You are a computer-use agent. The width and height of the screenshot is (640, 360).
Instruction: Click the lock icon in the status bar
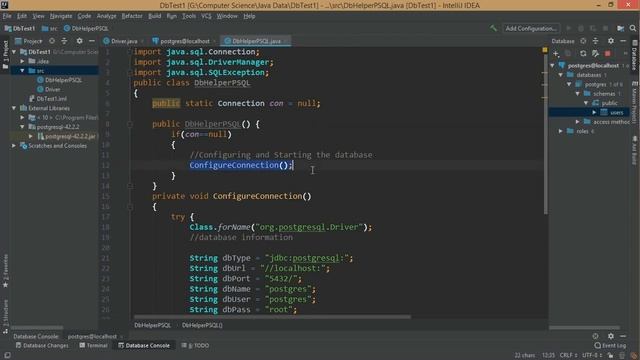pyautogui.click(x=610, y=355)
